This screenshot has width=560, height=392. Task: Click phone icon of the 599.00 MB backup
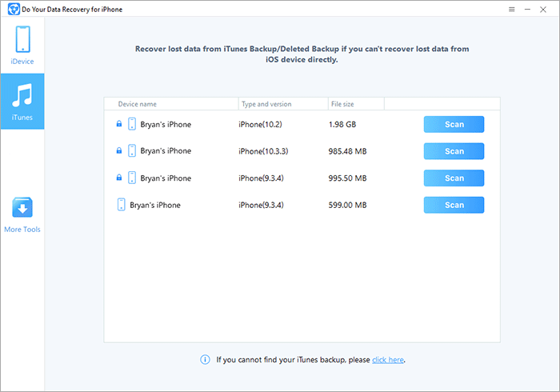(x=121, y=205)
